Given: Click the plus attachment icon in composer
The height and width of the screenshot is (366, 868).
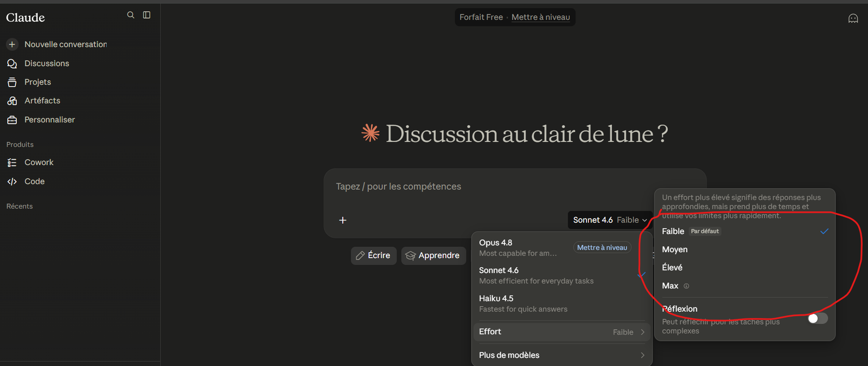Looking at the screenshot, I should (343, 220).
